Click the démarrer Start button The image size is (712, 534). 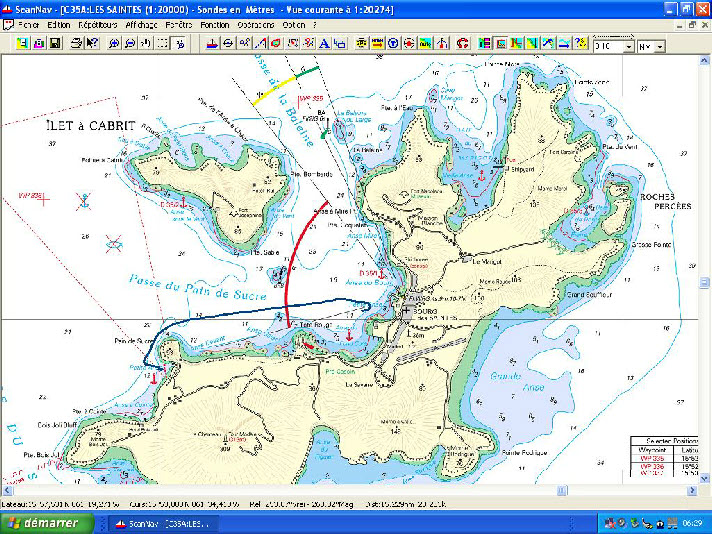(48, 523)
